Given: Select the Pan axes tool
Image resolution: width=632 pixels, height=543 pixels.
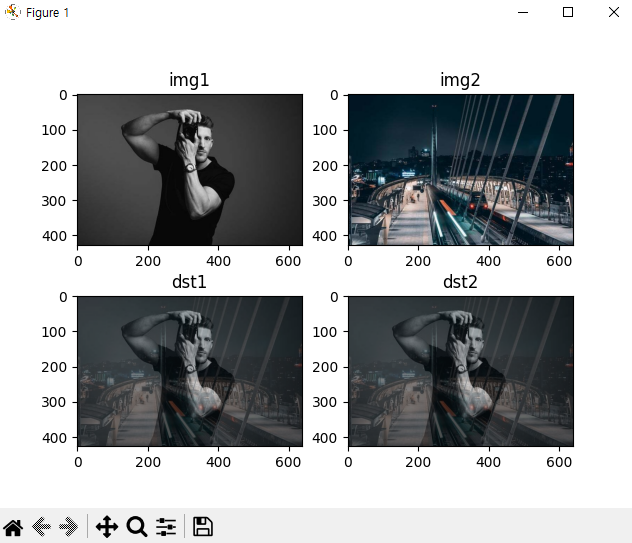Looking at the screenshot, I should tap(107, 526).
